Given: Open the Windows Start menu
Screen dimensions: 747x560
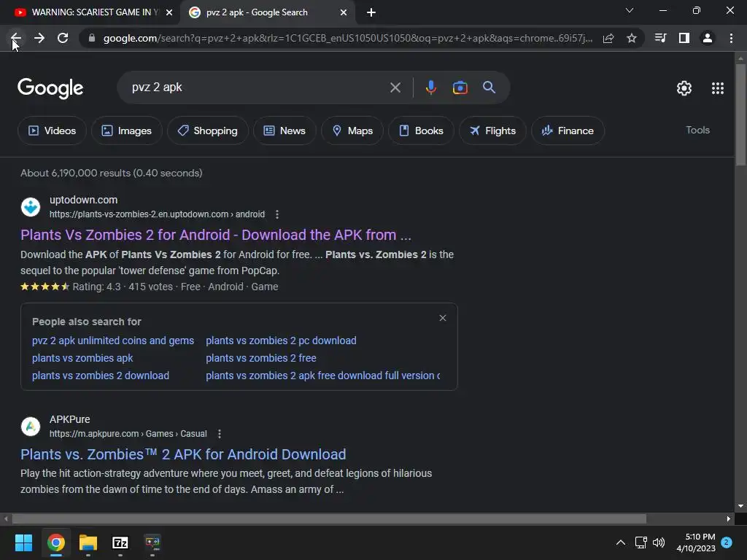Looking at the screenshot, I should click(23, 542).
